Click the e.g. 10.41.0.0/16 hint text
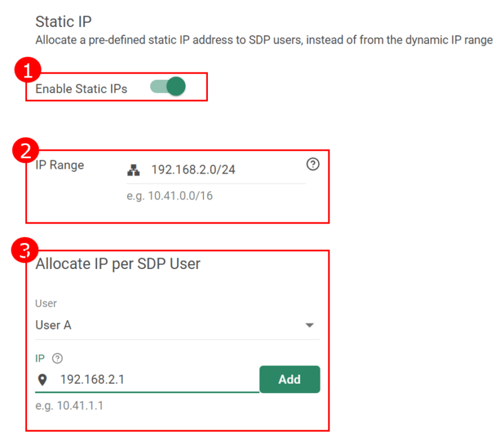Viewport: 504px width, 441px height. pos(169,196)
